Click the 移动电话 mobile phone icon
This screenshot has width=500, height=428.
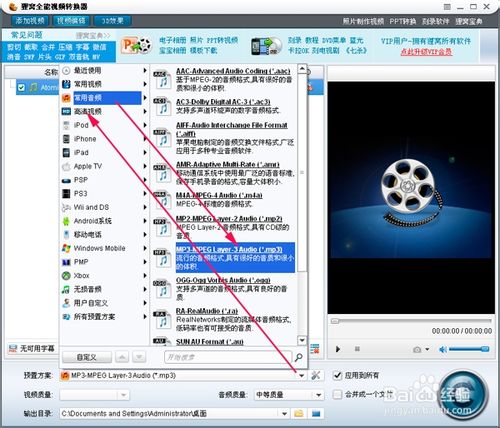[66, 235]
